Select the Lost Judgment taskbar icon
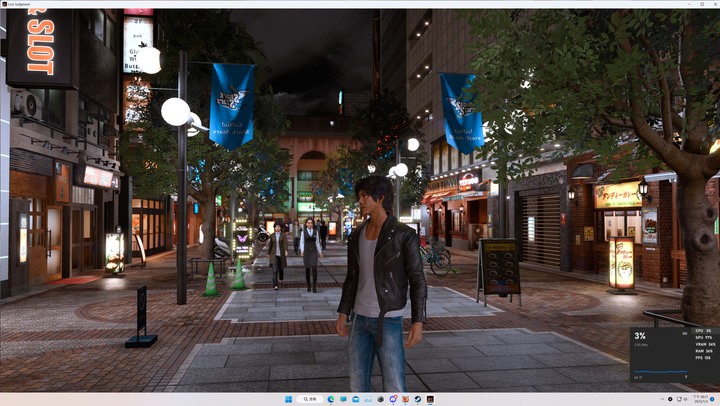 coord(430,399)
